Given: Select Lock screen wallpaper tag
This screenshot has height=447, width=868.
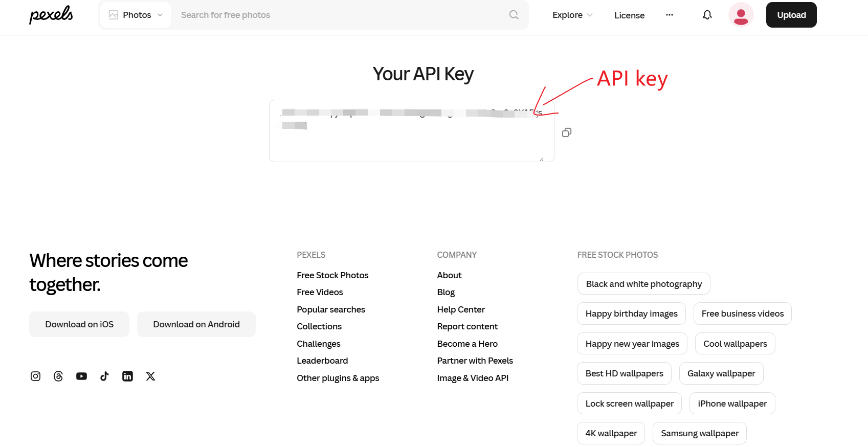Looking at the screenshot, I should (630, 404).
